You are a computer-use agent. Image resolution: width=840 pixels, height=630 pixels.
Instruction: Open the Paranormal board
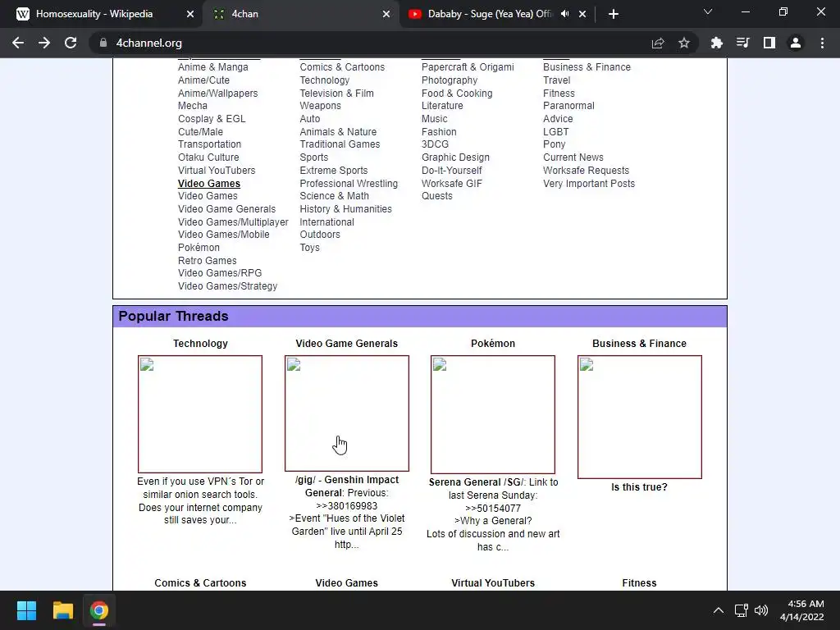pos(568,106)
